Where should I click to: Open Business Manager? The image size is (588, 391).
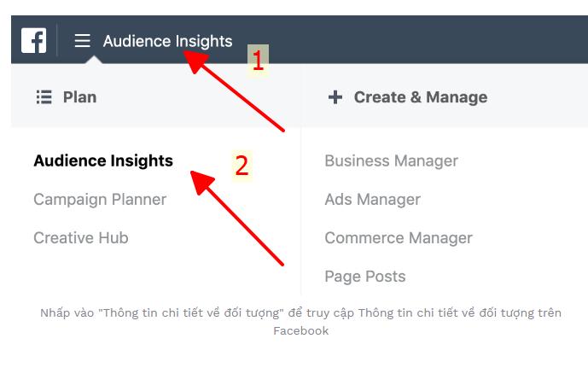pos(391,161)
